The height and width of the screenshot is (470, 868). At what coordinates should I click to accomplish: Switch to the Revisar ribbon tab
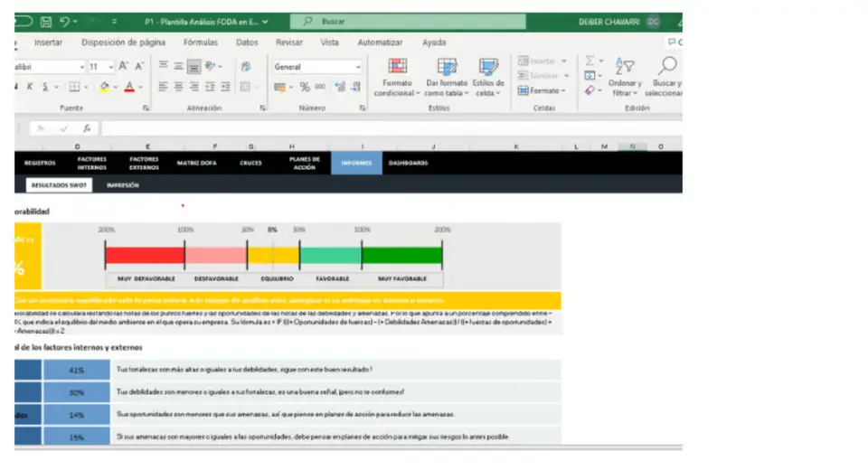tap(289, 42)
